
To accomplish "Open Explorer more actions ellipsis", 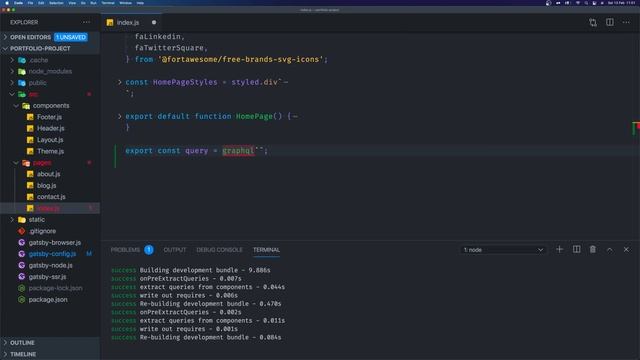I will point(86,22).
